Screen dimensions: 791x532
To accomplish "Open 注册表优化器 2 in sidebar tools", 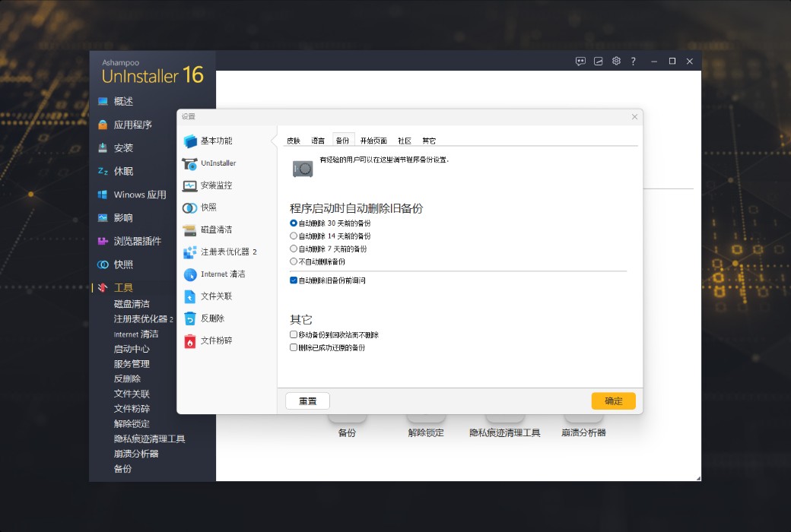I will 143,319.
